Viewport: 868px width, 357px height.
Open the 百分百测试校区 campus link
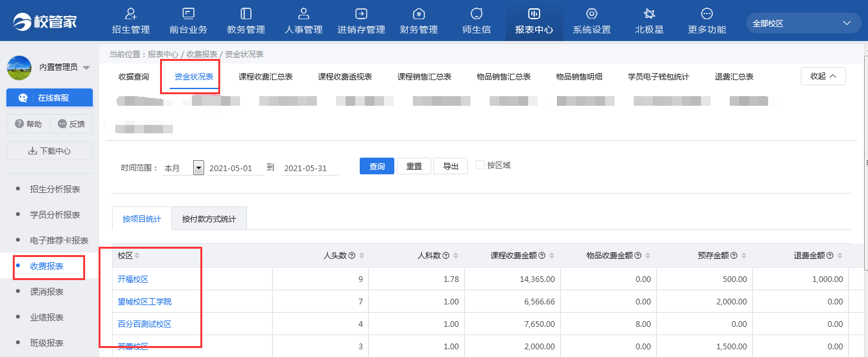145,324
